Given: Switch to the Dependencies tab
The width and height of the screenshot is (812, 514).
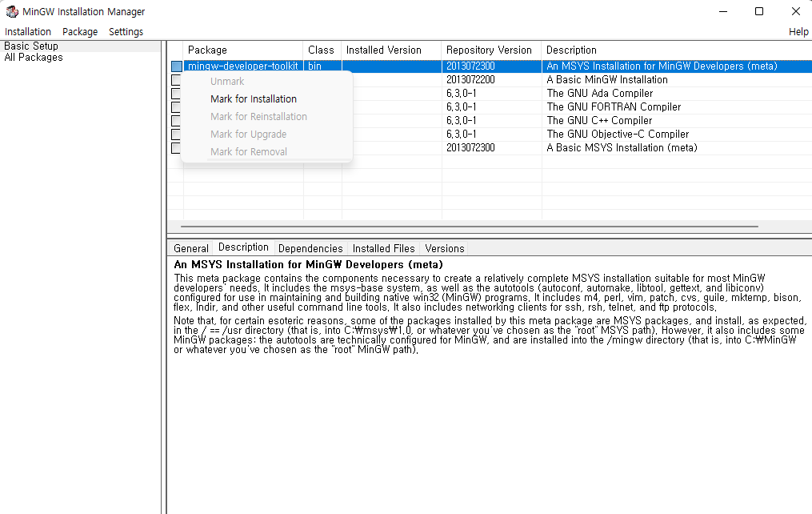Looking at the screenshot, I should point(310,248).
